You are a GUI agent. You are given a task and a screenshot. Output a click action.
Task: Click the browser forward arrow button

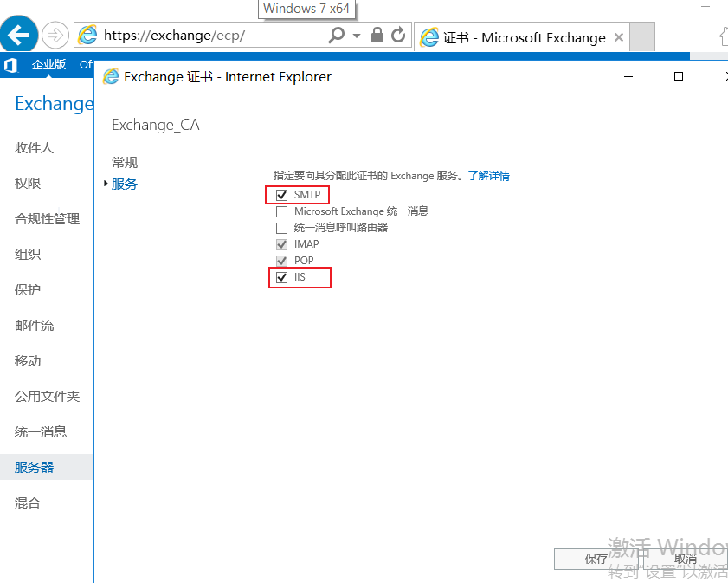(55, 35)
